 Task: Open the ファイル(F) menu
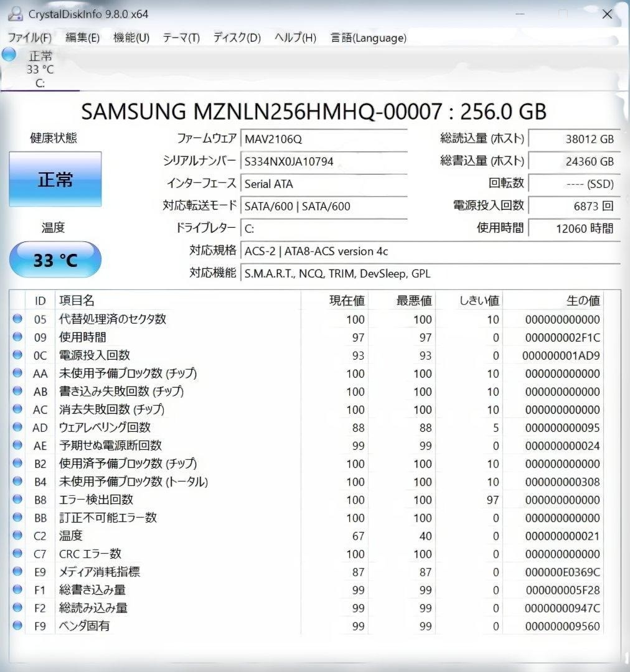(x=30, y=38)
